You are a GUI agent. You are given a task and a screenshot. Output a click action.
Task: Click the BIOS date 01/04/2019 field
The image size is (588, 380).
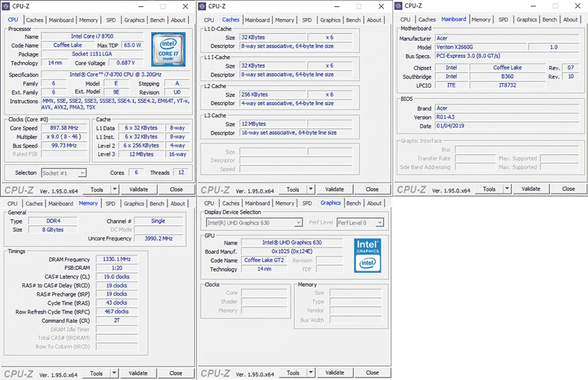tap(507, 126)
